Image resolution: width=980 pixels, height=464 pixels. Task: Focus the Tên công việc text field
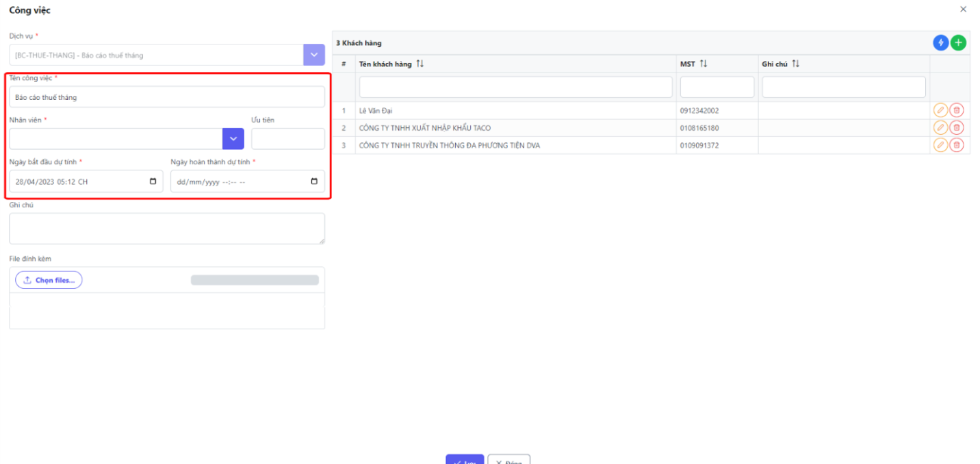click(x=166, y=97)
